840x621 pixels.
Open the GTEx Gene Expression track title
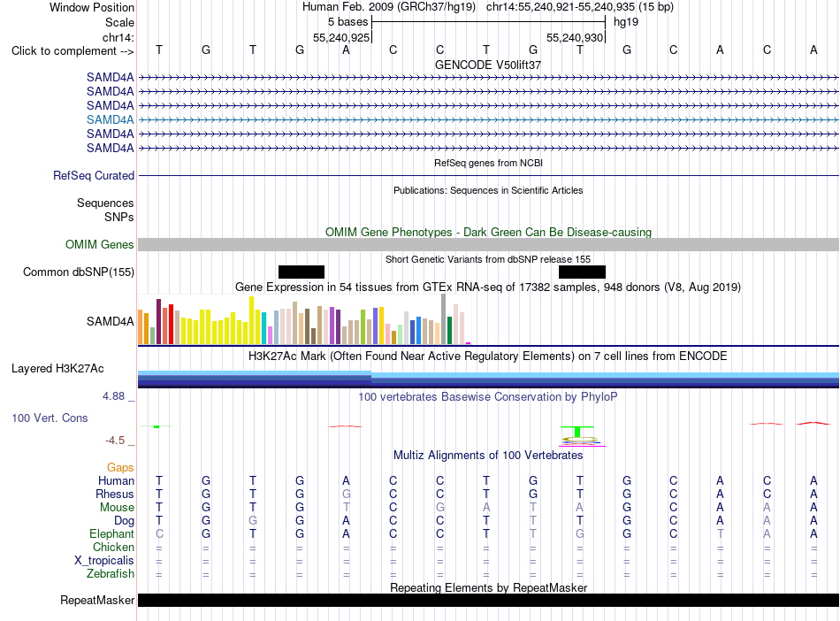coord(488,287)
